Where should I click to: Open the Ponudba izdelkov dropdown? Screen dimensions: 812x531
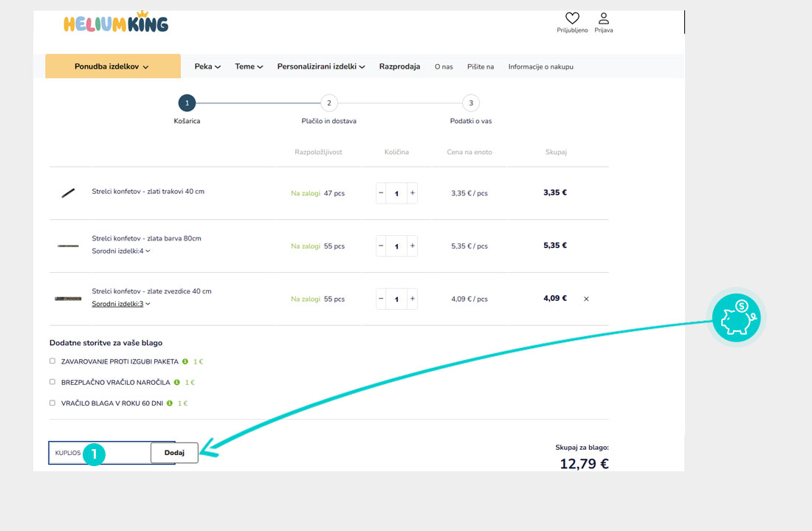click(112, 66)
